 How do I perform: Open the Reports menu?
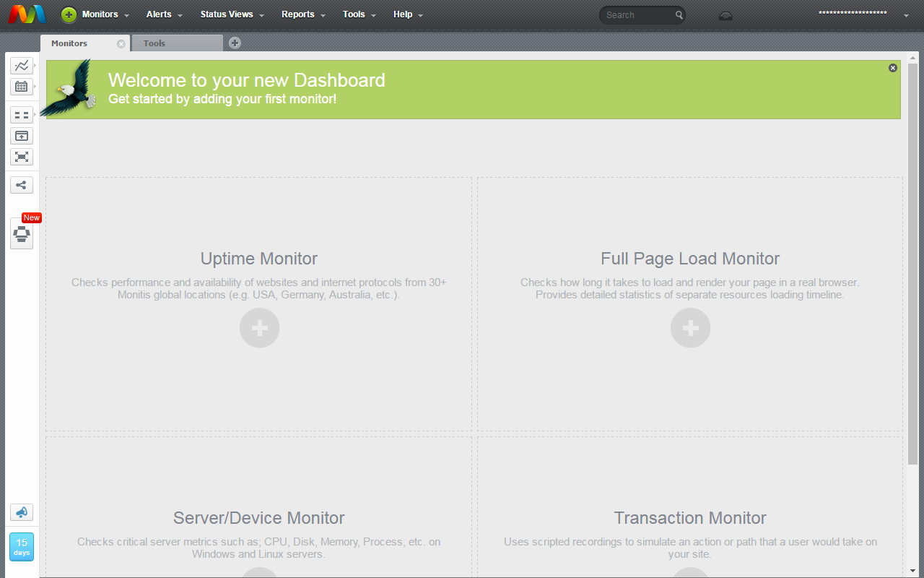(304, 14)
